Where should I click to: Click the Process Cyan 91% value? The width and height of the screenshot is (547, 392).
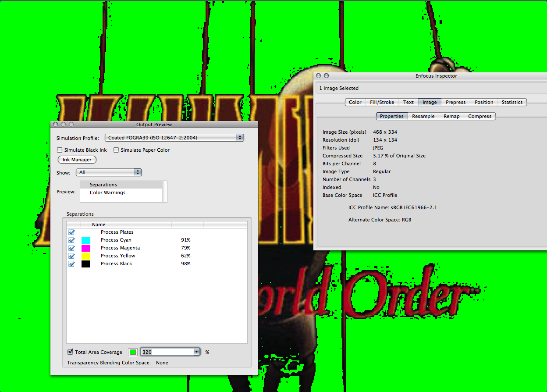point(186,240)
